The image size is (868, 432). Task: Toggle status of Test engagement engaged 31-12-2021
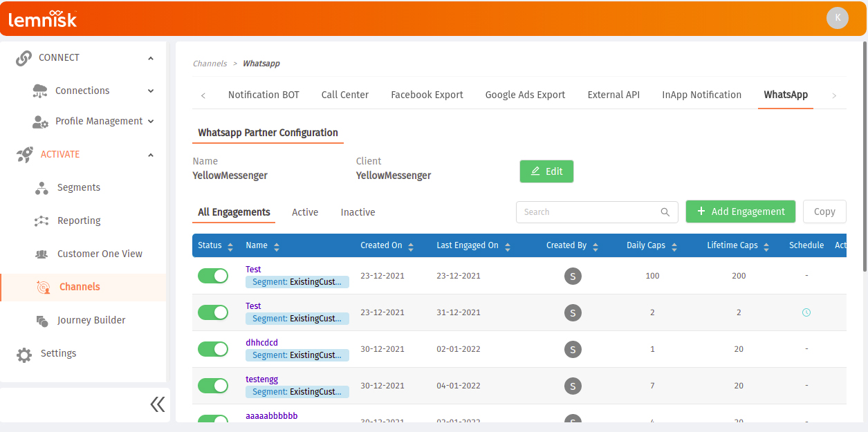coord(213,312)
